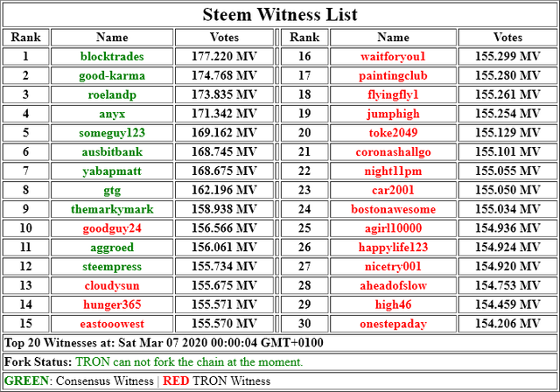Click the Steem Witness List title
Viewport: 560px width, 392px height.
point(280,15)
